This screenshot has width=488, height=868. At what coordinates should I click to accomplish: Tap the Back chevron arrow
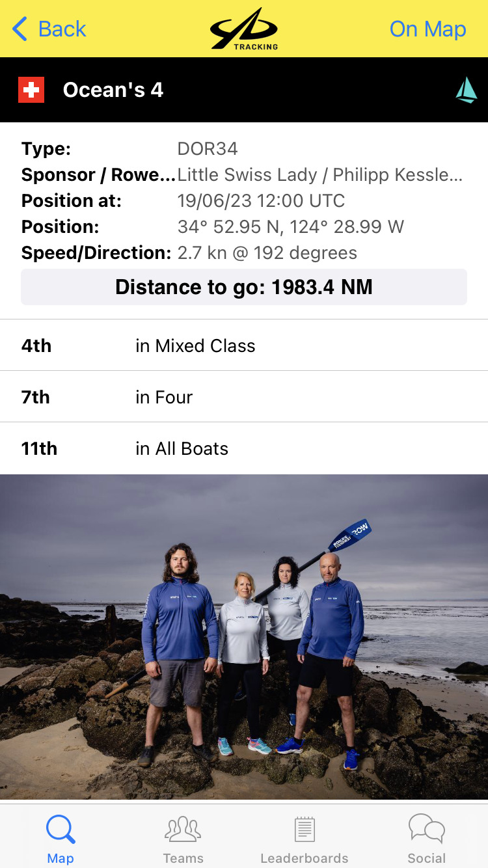tap(20, 29)
